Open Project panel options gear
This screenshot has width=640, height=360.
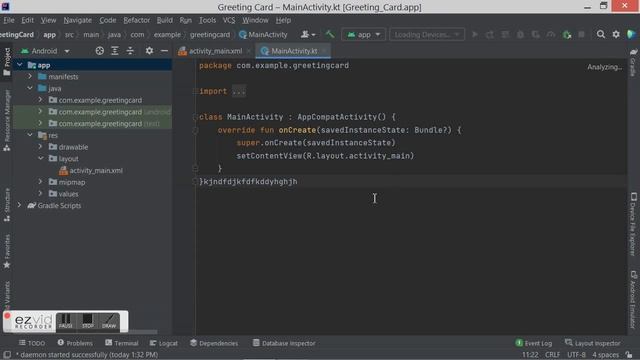[x=149, y=51]
